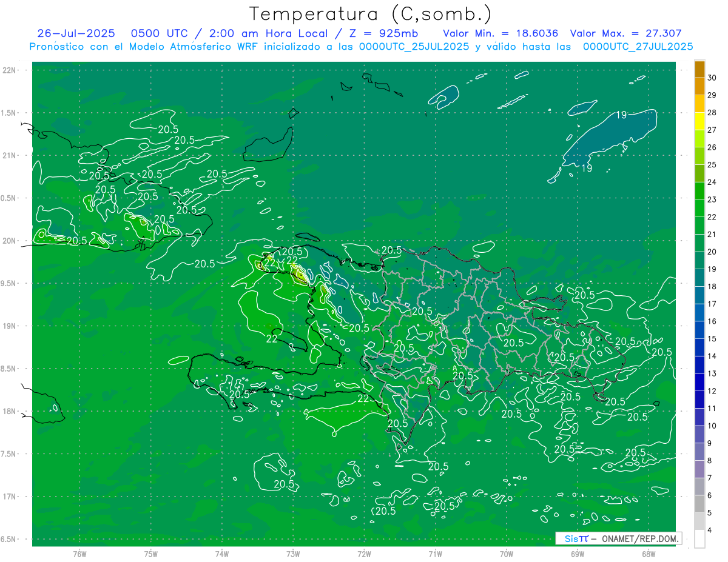Click the title "Temperatura (C,somb.)"
The image size is (728, 562).
370,13
